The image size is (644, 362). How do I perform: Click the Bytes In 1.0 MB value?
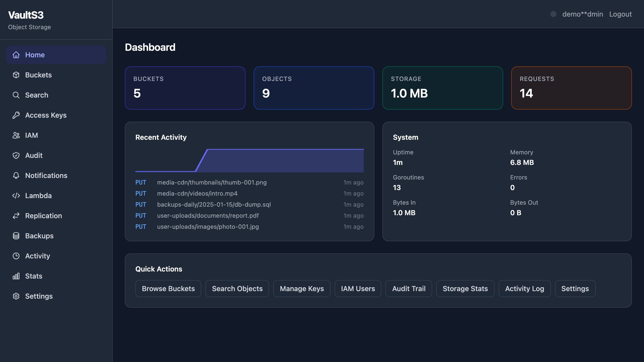pos(404,213)
